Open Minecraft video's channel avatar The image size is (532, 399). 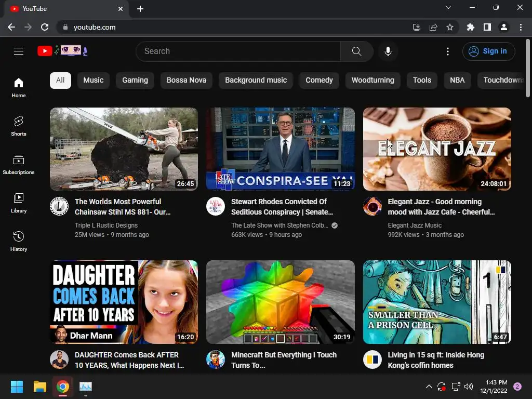216,360
